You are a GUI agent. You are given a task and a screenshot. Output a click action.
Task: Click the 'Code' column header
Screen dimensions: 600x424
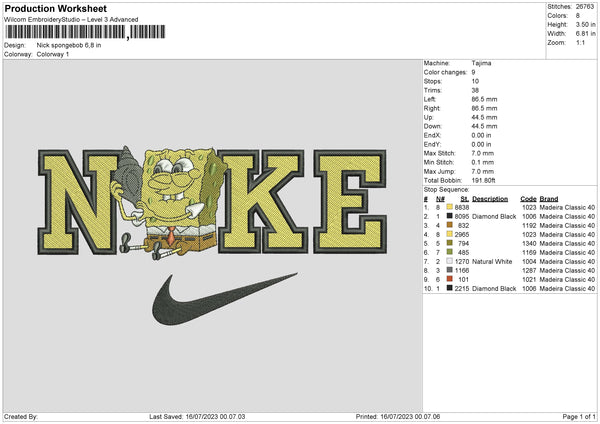(x=528, y=199)
